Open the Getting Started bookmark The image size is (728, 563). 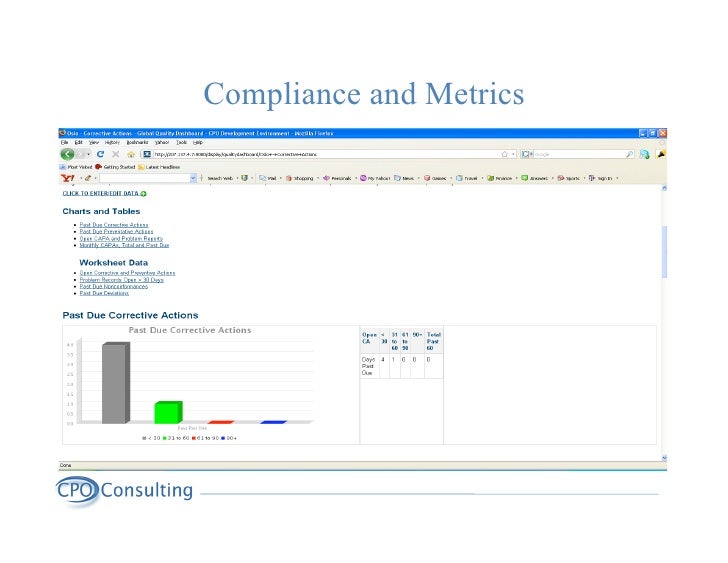(x=115, y=167)
